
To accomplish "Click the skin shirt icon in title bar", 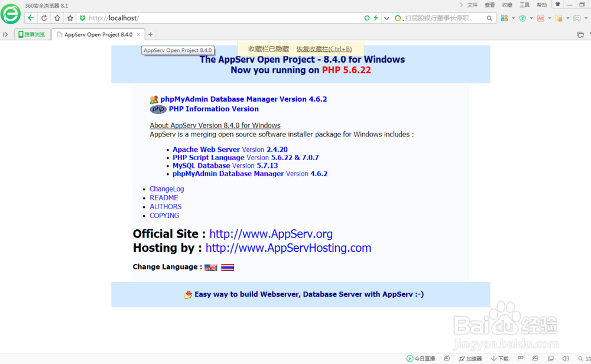I will (558, 5).
